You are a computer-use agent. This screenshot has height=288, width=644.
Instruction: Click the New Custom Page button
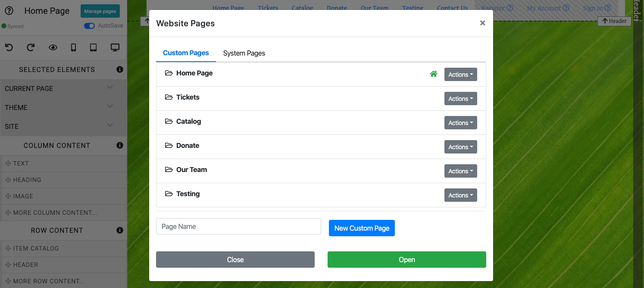(x=362, y=228)
